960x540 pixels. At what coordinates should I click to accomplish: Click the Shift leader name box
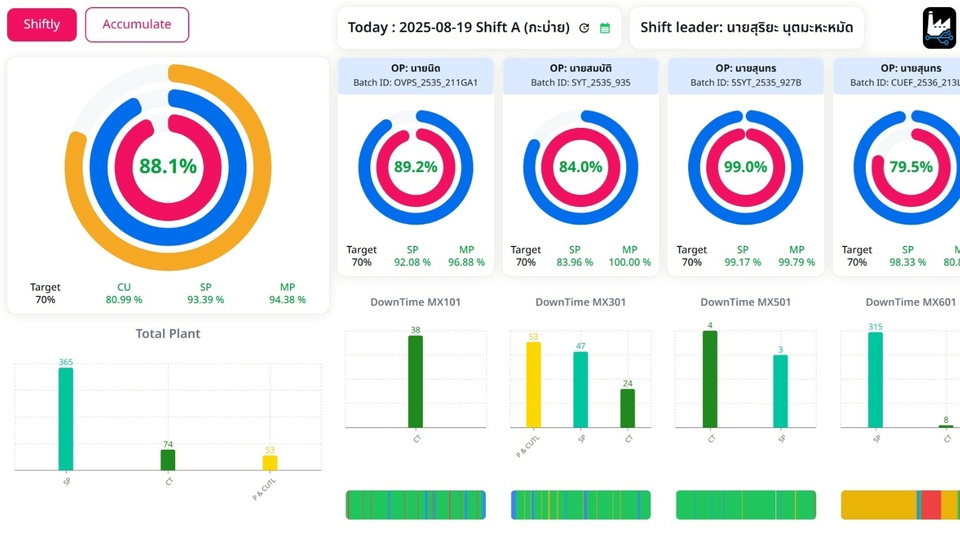(746, 28)
